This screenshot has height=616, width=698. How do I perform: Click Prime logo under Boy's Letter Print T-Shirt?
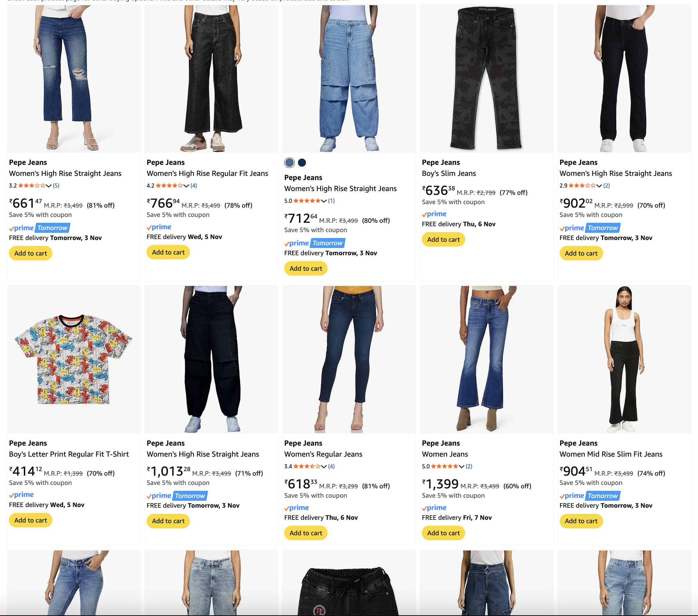21,495
